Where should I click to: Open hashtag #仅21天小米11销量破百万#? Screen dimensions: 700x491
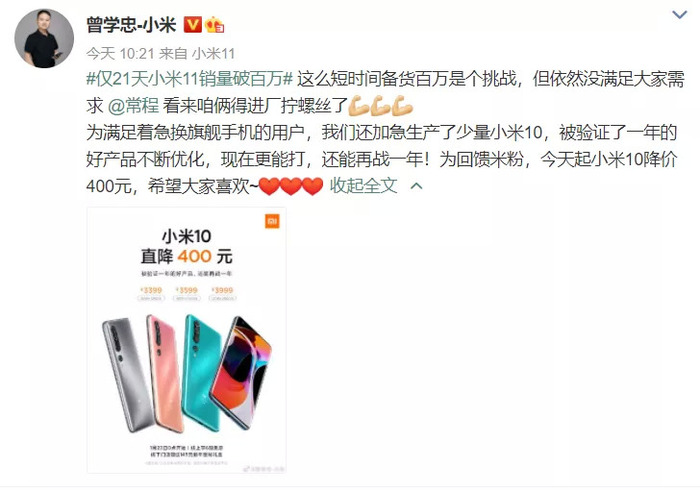(189, 79)
